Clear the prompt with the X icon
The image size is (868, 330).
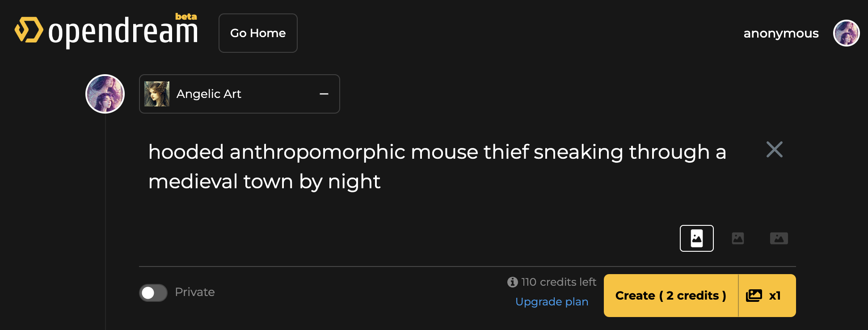774,150
